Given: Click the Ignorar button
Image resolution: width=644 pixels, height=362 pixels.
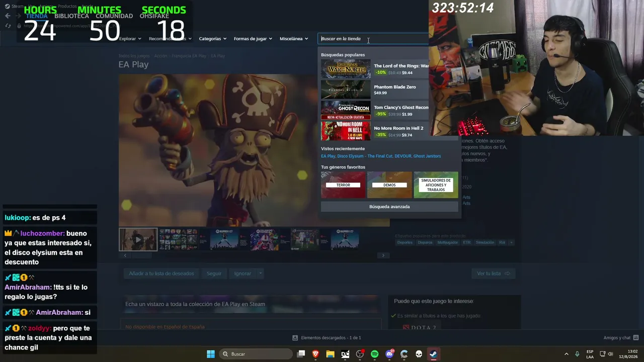Looking at the screenshot, I should click(243, 274).
